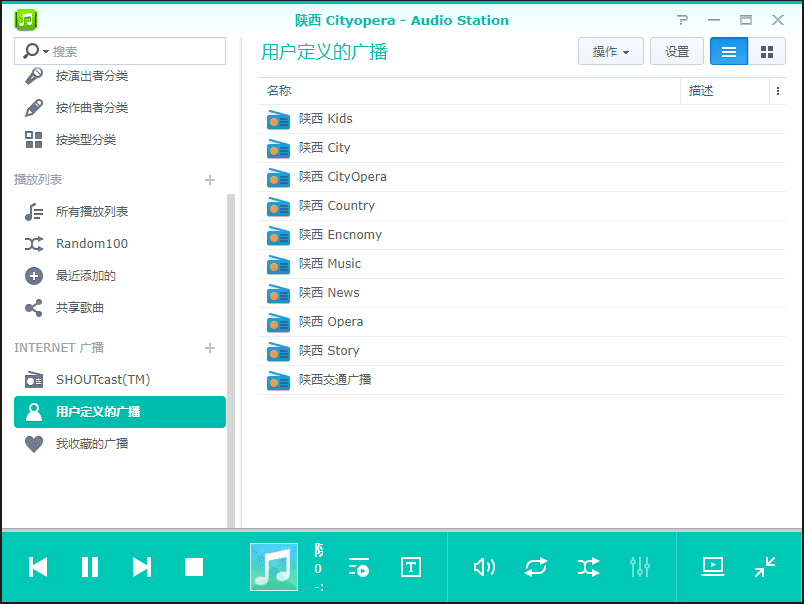Switch to mini player mode
The height and width of the screenshot is (604, 804).
pos(765,567)
